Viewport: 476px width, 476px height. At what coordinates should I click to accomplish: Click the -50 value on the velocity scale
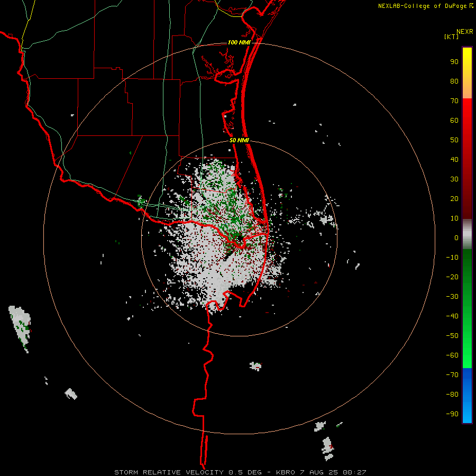click(452, 336)
